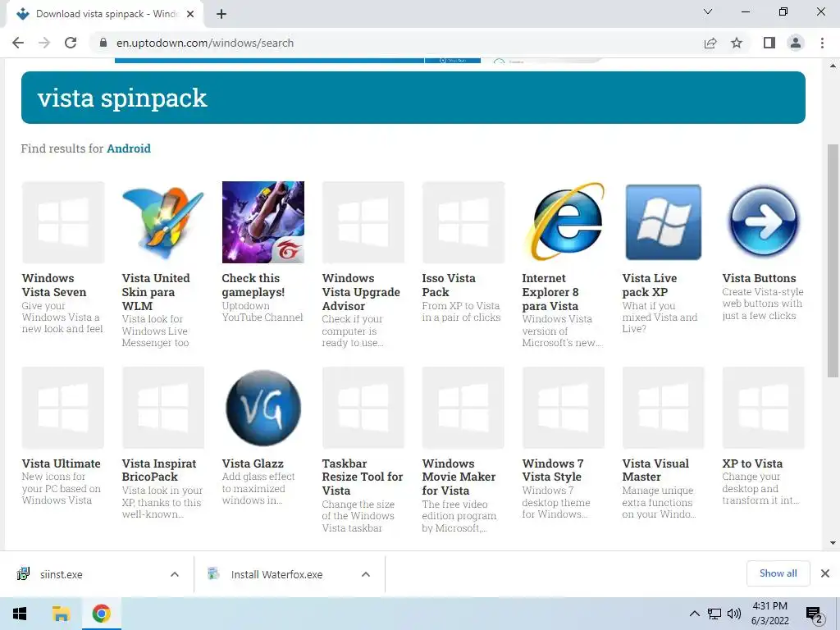Viewport: 840px width, 630px height.
Task: Open Chrome's three-dot menu
Action: coord(822,43)
